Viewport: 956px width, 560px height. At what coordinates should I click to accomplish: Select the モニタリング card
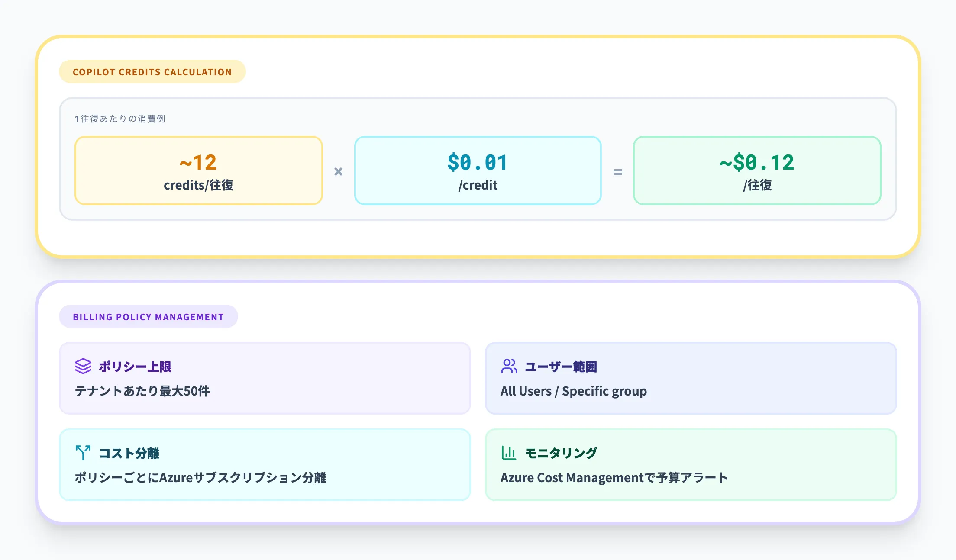(691, 465)
